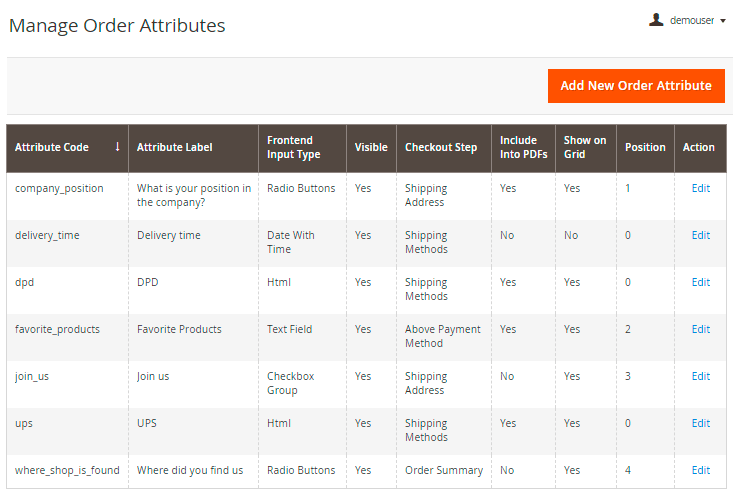Click the Visible column header
This screenshot has width=733, height=500.
click(371, 148)
